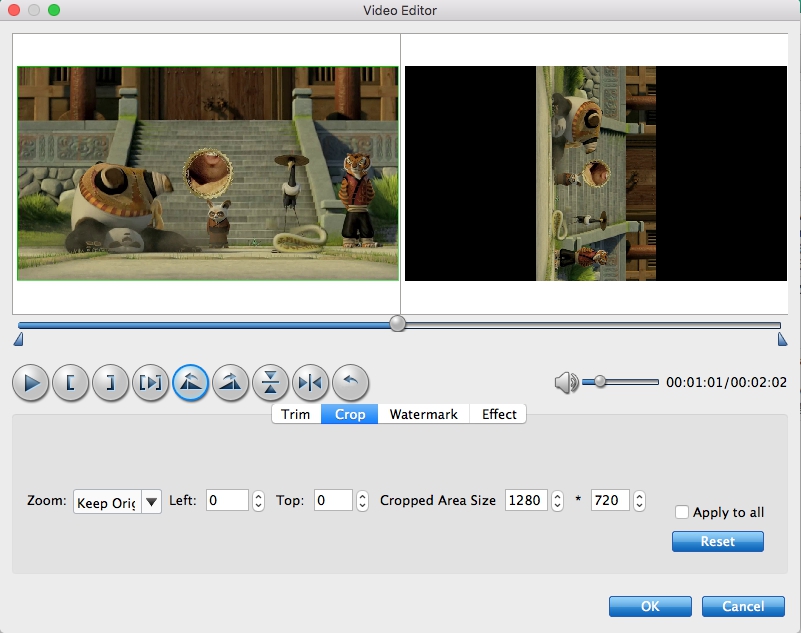Click the Play button
The height and width of the screenshot is (633, 801).
31,383
